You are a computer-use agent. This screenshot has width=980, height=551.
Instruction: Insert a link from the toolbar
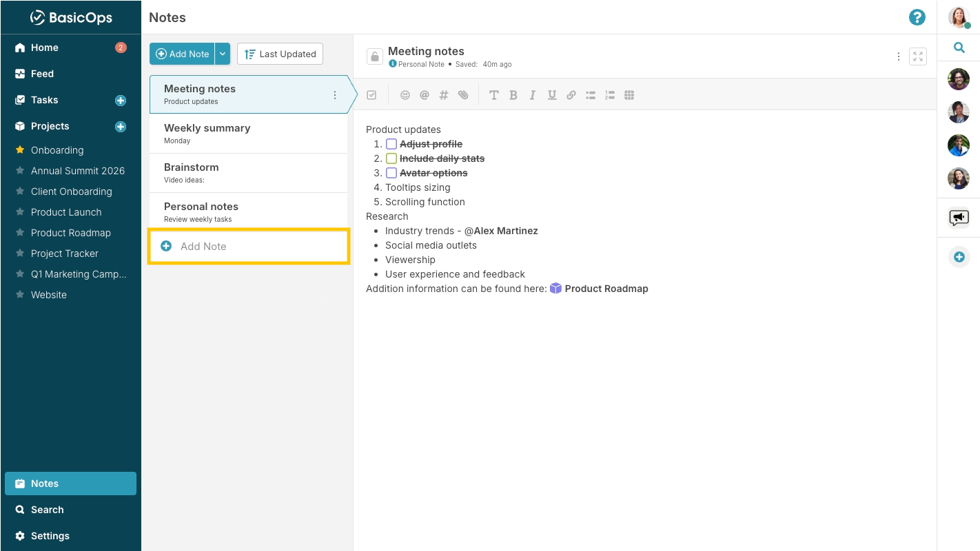(x=571, y=96)
